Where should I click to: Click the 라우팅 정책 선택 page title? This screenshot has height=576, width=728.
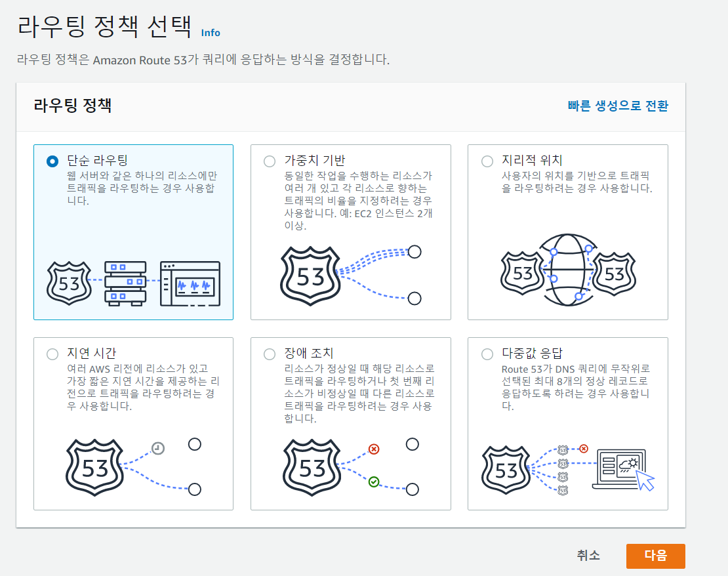tap(104, 26)
